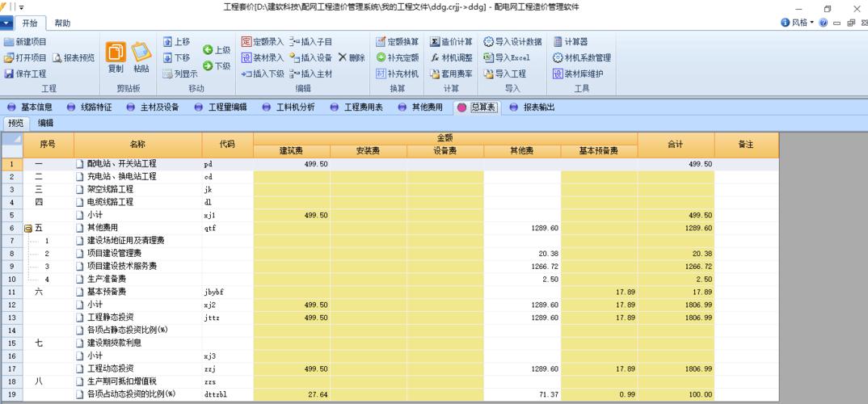Demote item with 下级
The image size is (868, 404).
[x=217, y=66]
